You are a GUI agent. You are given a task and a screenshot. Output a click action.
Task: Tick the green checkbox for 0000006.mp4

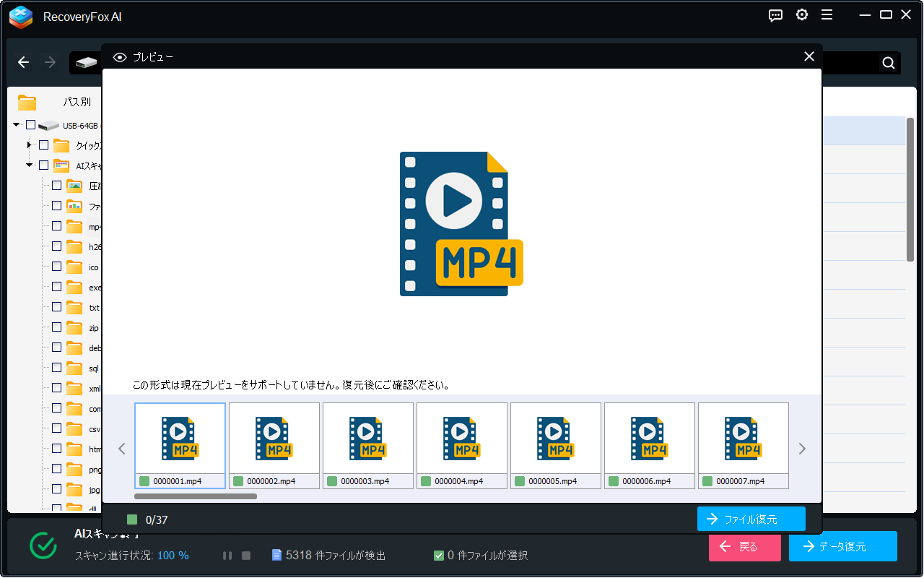click(x=614, y=481)
